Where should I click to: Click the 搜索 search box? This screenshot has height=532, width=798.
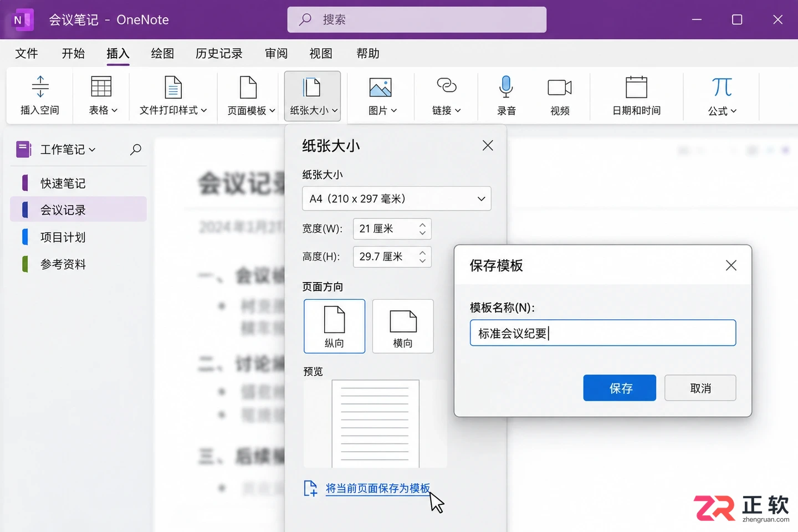pyautogui.click(x=417, y=20)
